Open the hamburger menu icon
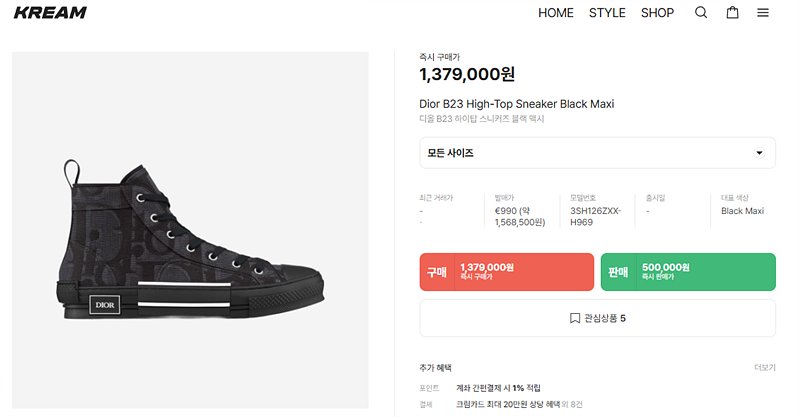The height and width of the screenshot is (417, 800). tap(763, 13)
